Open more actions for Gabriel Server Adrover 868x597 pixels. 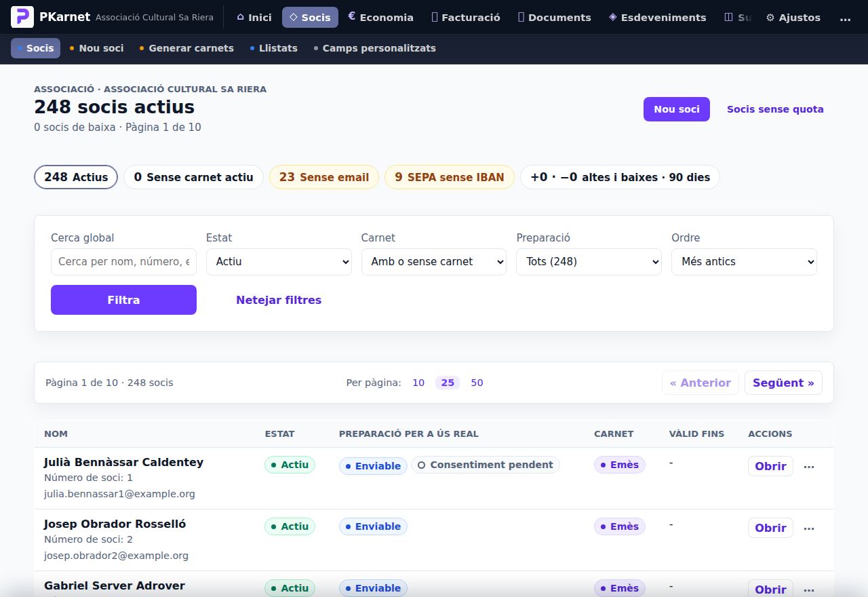tap(809, 590)
